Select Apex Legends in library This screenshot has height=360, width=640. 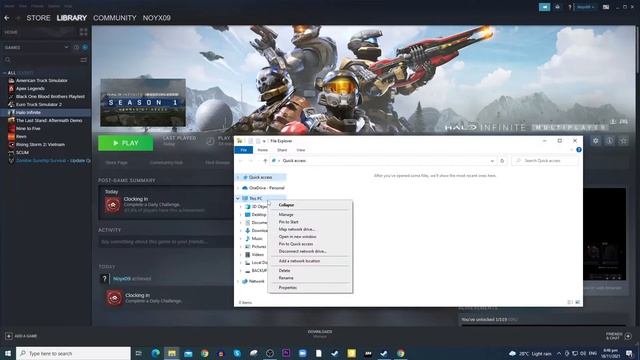point(30,89)
